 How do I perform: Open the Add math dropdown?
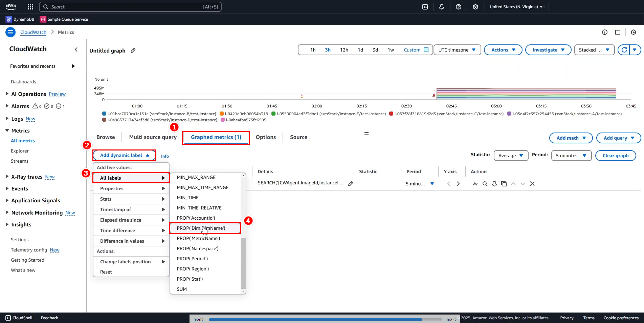(x=571, y=138)
